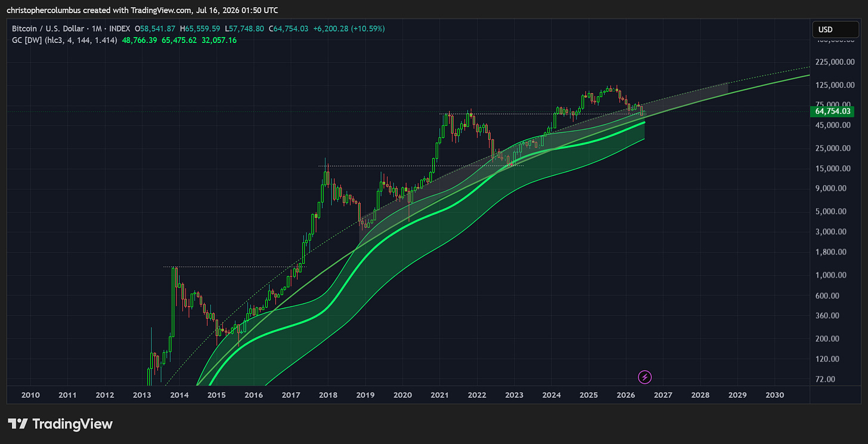Click the open value O58,541.87
The width and height of the screenshot is (868, 444).
click(x=156, y=29)
